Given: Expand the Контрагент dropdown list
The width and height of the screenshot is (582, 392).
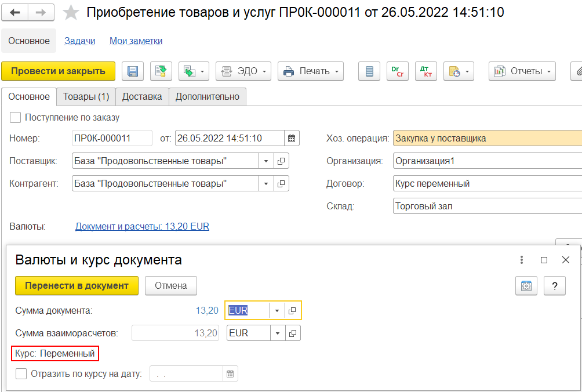Looking at the screenshot, I should tap(266, 184).
